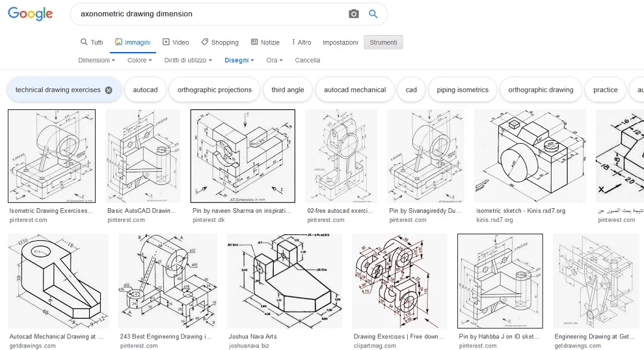Open the Diritti di utilizzo dropdown
The image size is (644, 350).
click(188, 60)
